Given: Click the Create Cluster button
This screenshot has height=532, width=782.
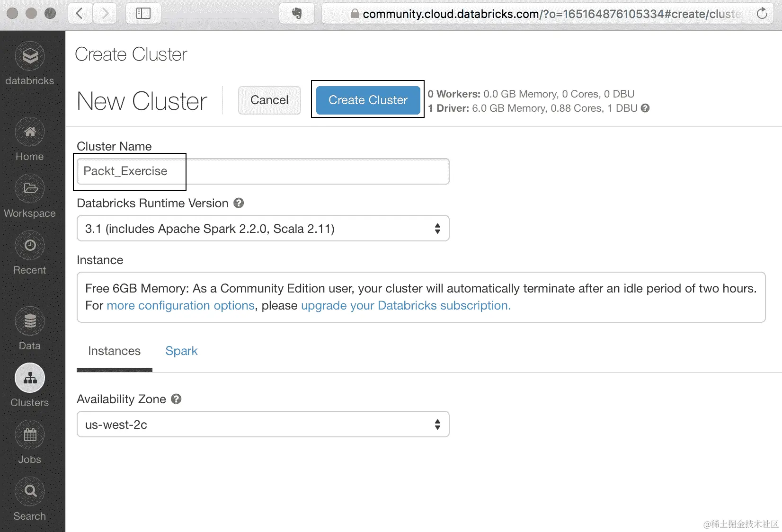Looking at the screenshot, I should point(368,100).
